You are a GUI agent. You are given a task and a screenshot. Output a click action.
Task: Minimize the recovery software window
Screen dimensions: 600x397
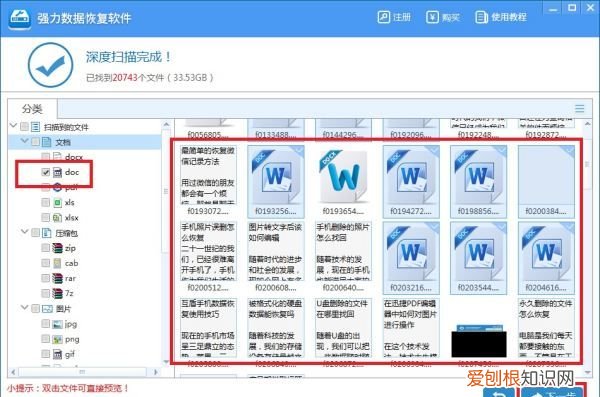click(553, 8)
